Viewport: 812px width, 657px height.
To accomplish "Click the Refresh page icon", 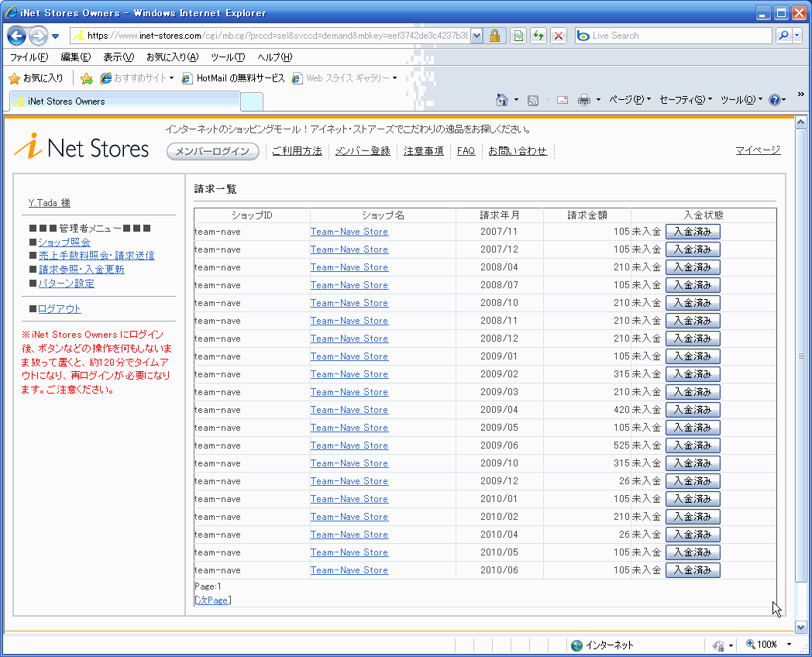I will tap(538, 36).
